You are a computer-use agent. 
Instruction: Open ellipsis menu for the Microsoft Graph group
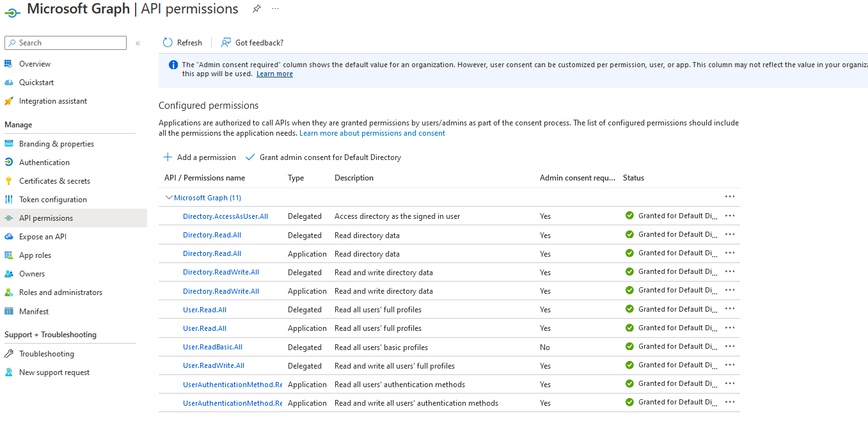click(x=730, y=197)
